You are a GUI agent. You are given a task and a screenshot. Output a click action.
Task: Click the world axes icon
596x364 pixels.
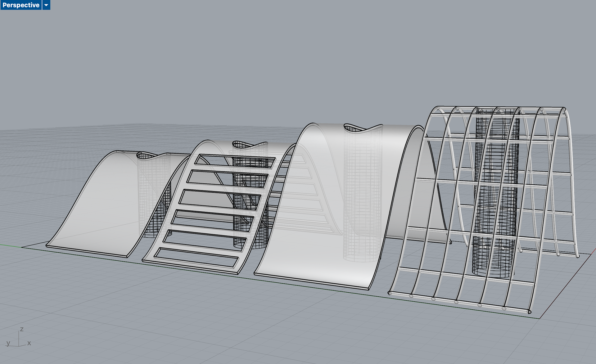click(x=19, y=338)
